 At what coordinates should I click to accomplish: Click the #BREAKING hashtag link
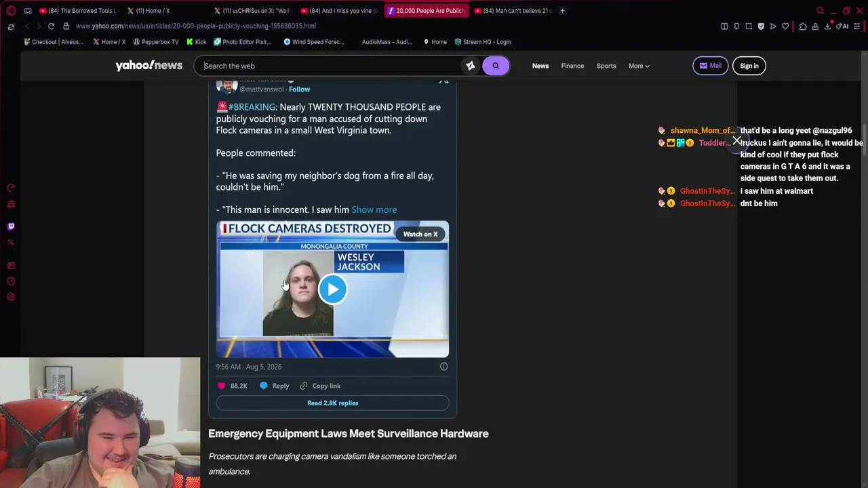252,107
